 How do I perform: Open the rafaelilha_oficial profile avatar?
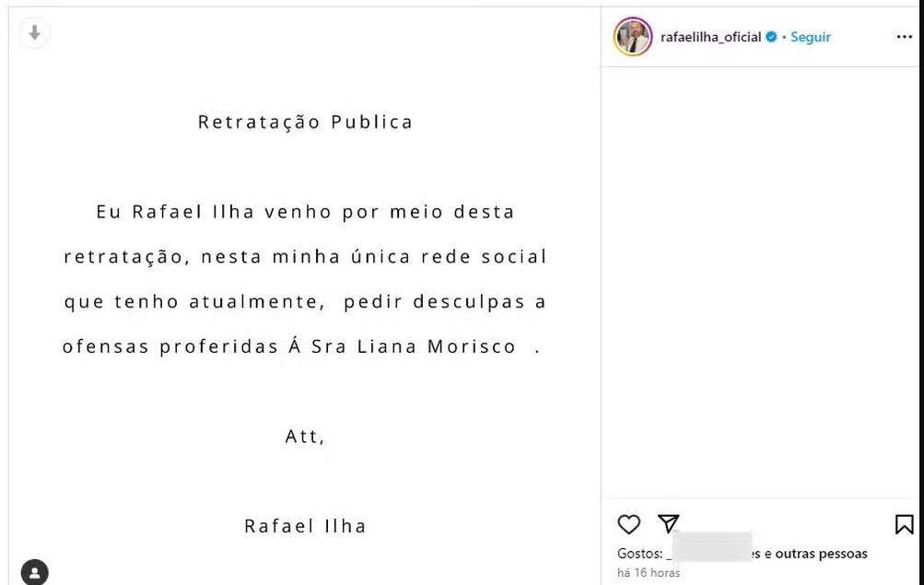(x=632, y=37)
